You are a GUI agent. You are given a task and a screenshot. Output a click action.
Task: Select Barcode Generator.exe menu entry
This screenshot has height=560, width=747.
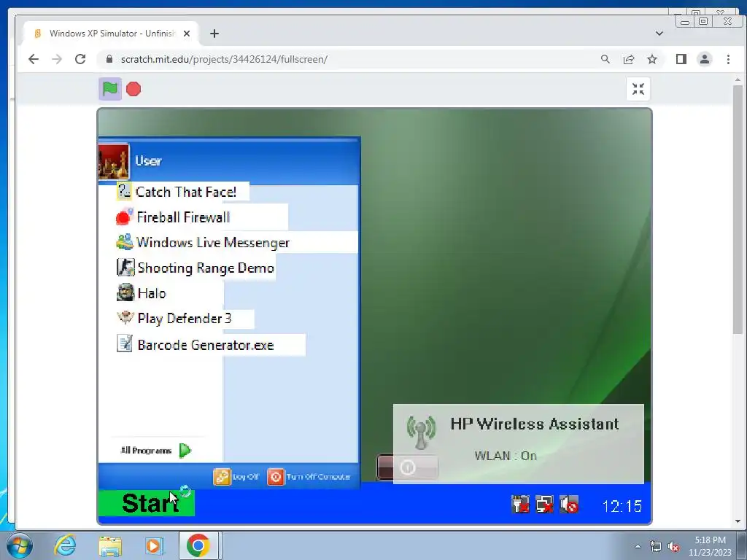click(x=211, y=344)
